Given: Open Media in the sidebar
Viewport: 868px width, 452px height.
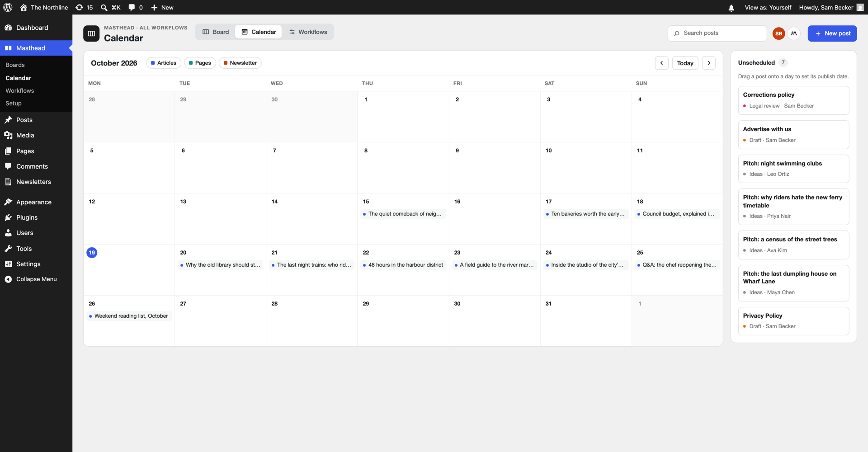Looking at the screenshot, I should pos(36,135).
